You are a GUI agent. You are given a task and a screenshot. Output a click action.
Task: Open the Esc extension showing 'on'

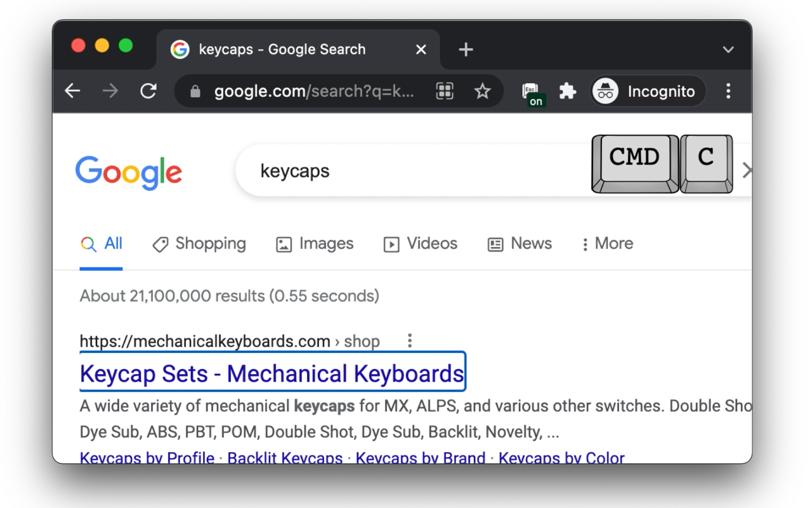[x=532, y=93]
